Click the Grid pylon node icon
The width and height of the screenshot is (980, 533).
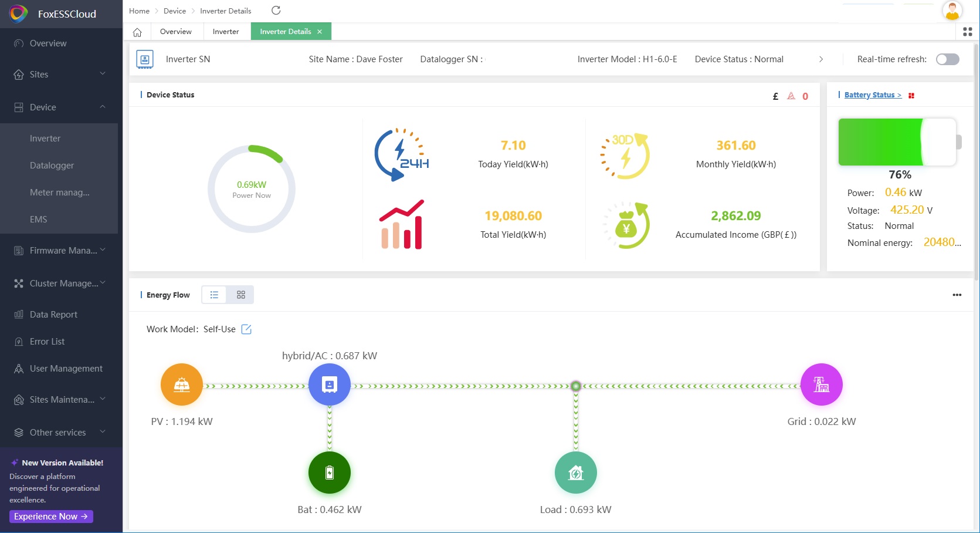pyautogui.click(x=821, y=385)
